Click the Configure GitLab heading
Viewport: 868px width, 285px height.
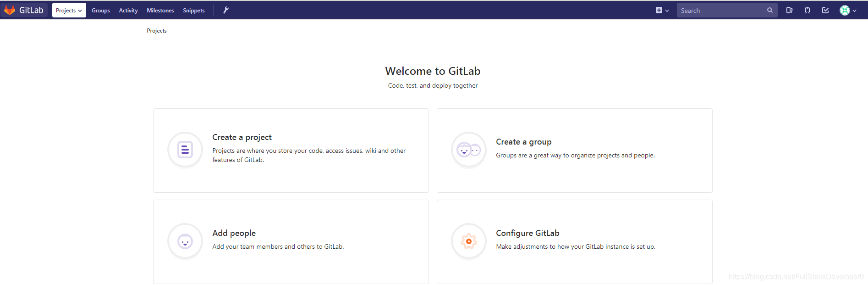tap(527, 233)
